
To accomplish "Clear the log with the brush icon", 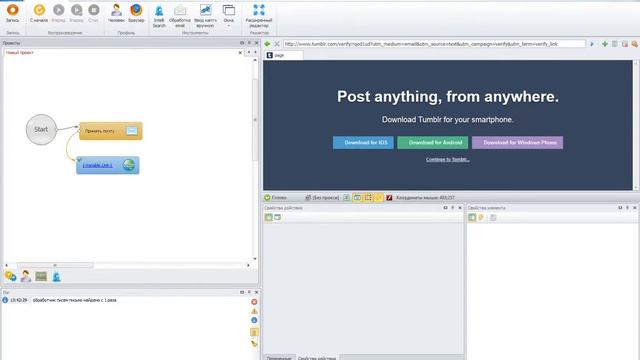I will click(254, 344).
